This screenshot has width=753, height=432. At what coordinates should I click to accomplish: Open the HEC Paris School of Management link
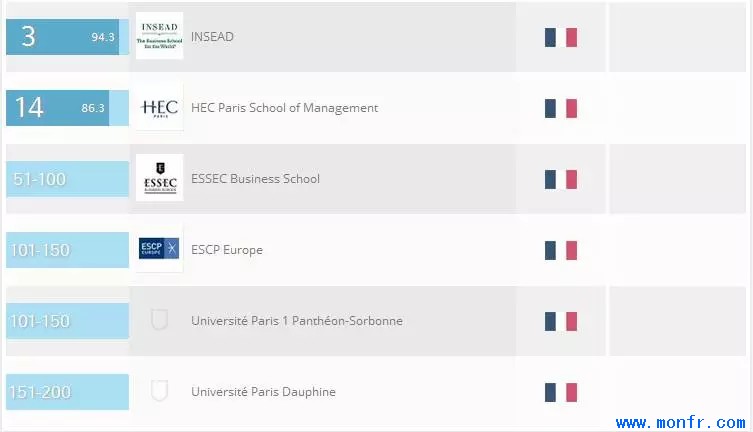pos(284,108)
